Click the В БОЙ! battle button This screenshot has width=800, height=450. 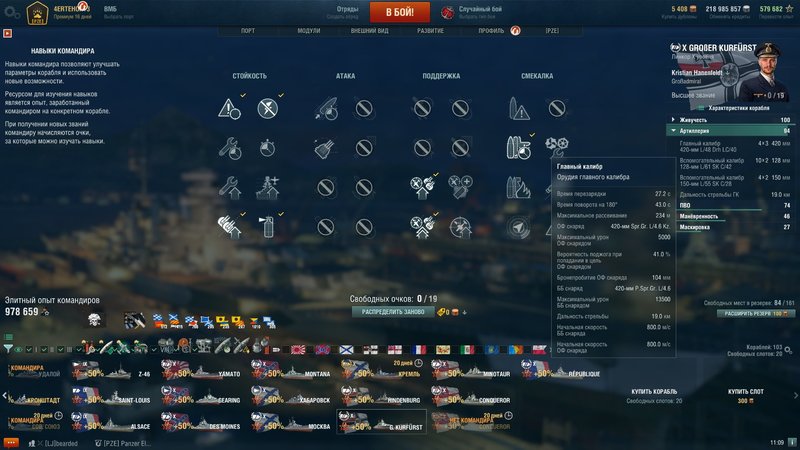point(399,12)
